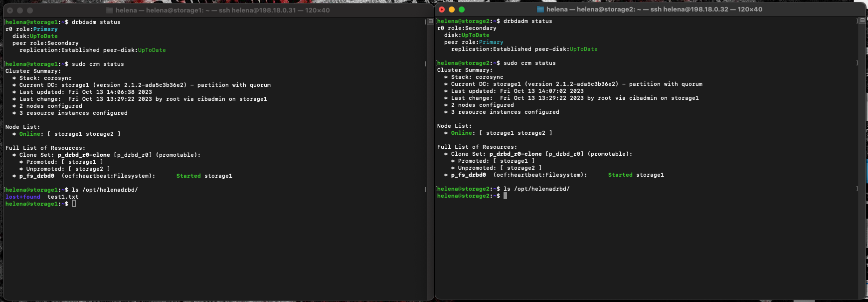The image size is (868, 302).
Task: Click the green Started status in storage1 window
Action: [188, 176]
